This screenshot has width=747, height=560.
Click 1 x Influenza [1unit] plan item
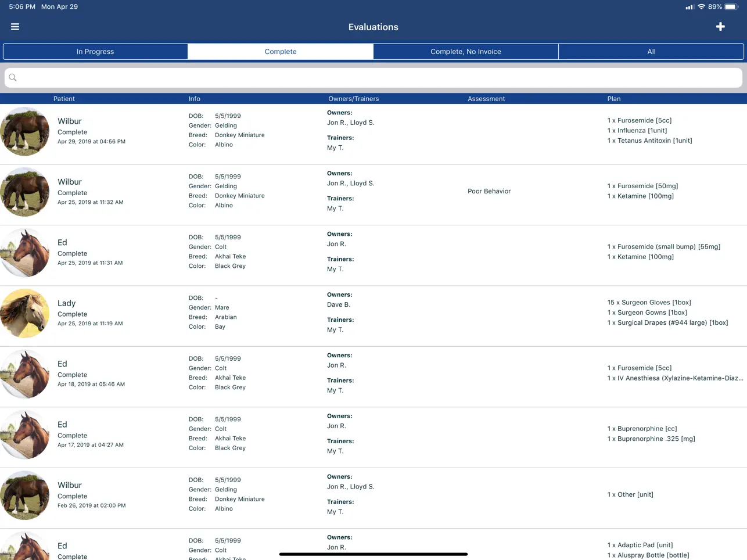point(637,131)
